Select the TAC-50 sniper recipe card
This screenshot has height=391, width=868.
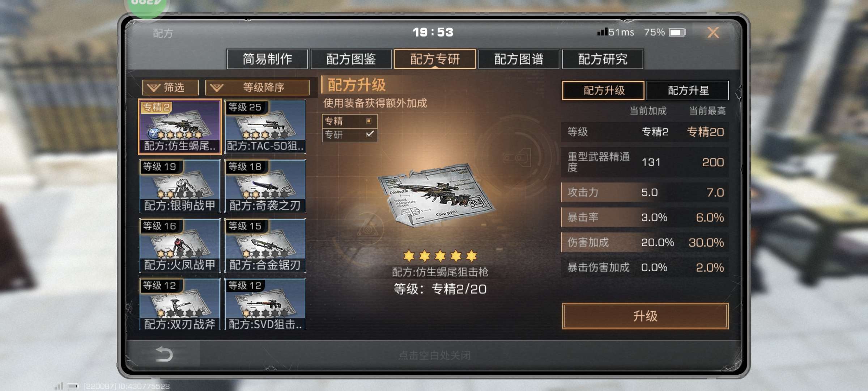(x=265, y=127)
